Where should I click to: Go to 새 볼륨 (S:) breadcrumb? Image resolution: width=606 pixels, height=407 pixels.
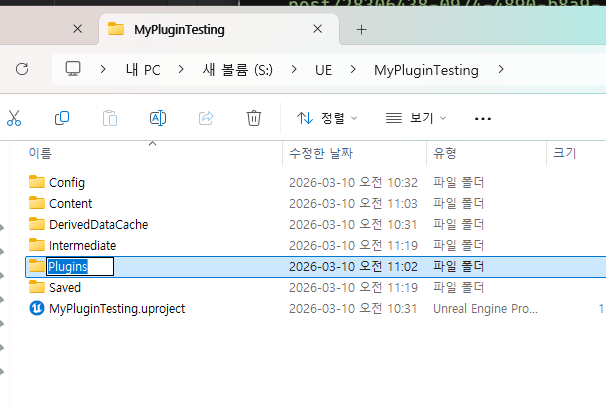(x=238, y=70)
